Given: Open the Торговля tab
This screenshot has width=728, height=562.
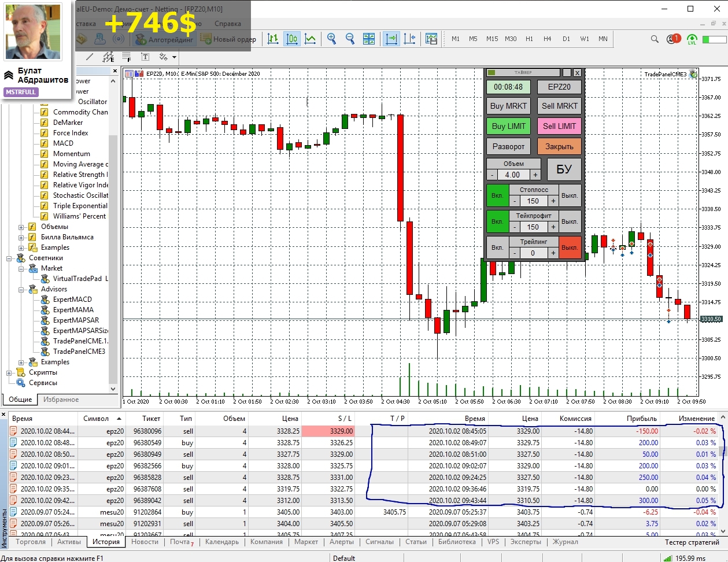Looking at the screenshot, I should [x=31, y=542].
